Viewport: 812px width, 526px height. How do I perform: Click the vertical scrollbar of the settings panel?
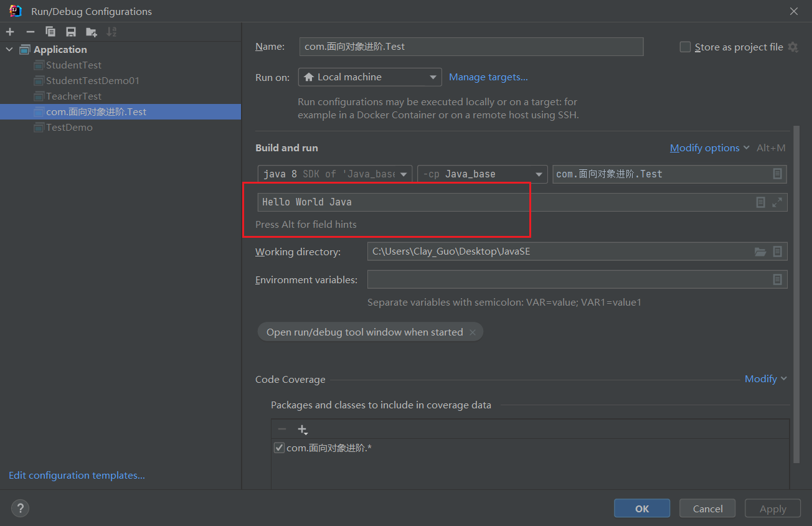click(x=796, y=294)
